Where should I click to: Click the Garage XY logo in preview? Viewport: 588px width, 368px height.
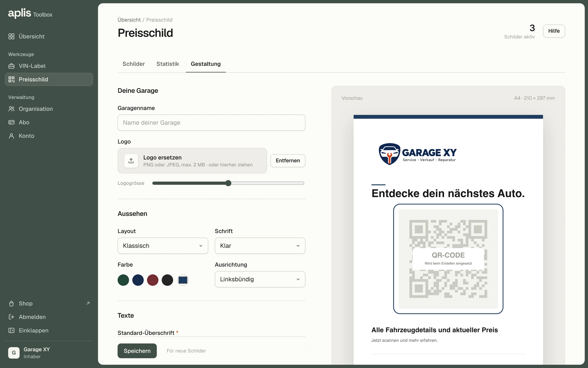tap(418, 154)
